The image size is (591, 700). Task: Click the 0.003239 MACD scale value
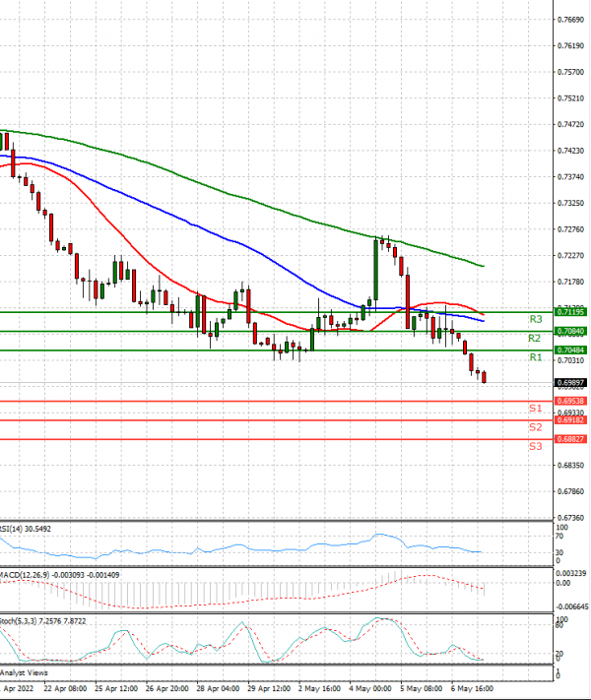(x=571, y=573)
